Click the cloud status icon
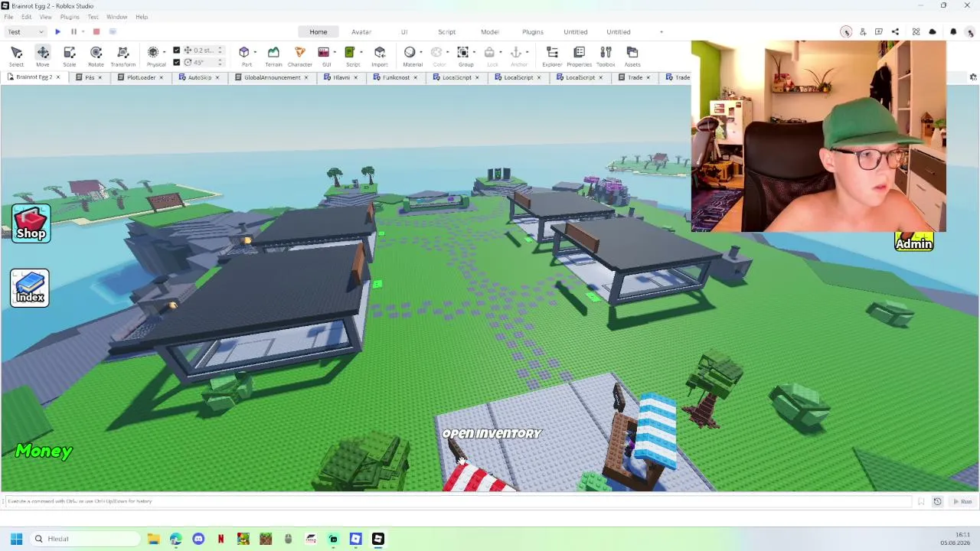The image size is (980, 551). tap(933, 31)
